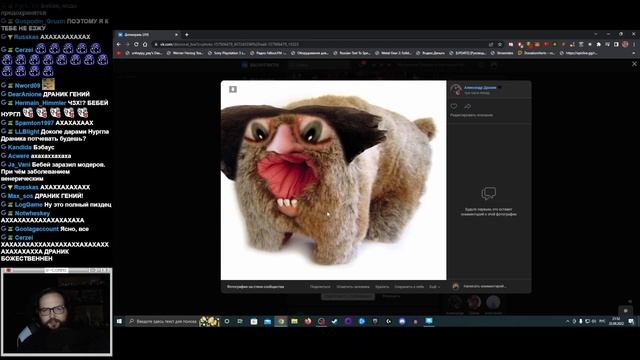Click 'Сохранить к себе' under the photo

click(x=409, y=287)
